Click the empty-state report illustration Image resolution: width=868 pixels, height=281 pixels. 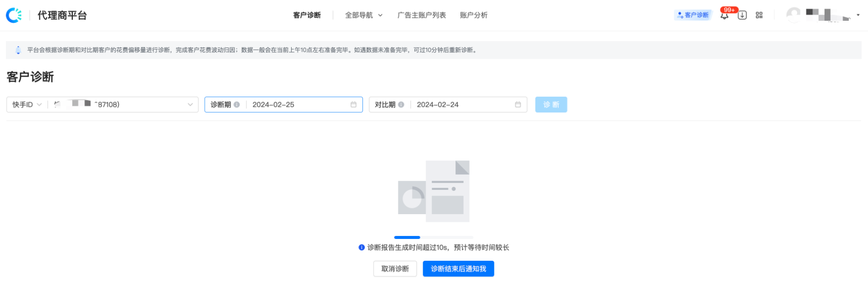coord(434,191)
